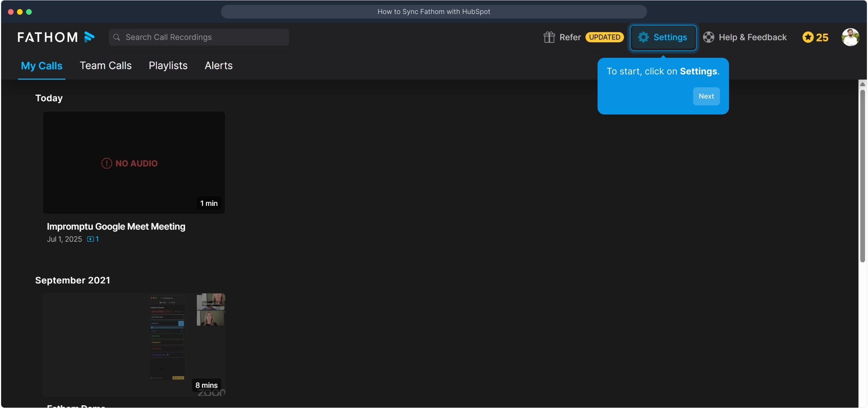Click the September 2021 heading

pos(73,280)
